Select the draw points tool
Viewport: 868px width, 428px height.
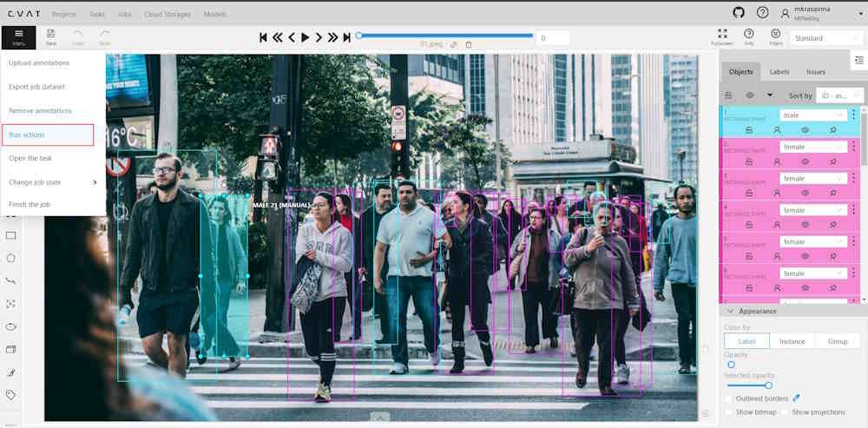pos(11,304)
